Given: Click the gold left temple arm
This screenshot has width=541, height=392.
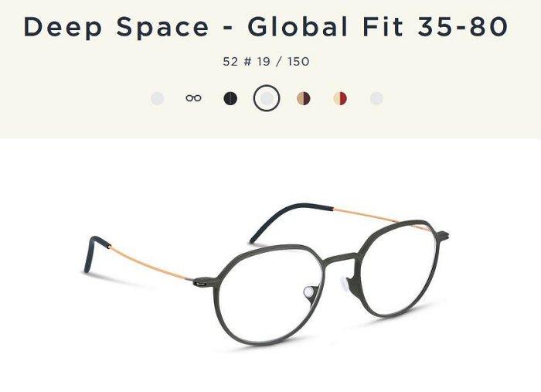Looking at the screenshot, I should 148,261.
